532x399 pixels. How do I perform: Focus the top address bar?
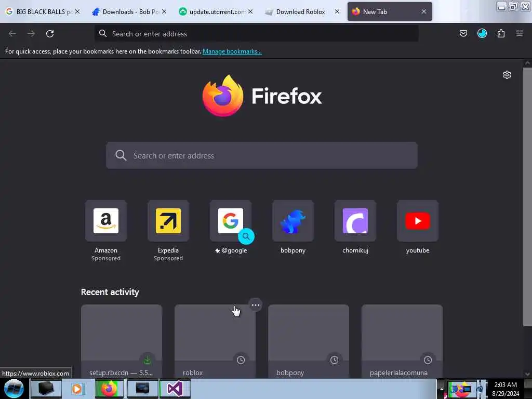tap(257, 34)
